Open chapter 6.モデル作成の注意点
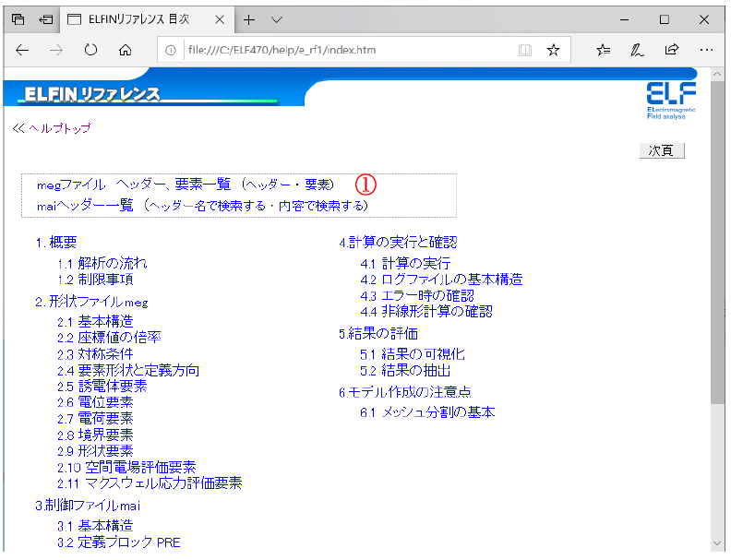This screenshot has width=731, height=560. pos(405,392)
